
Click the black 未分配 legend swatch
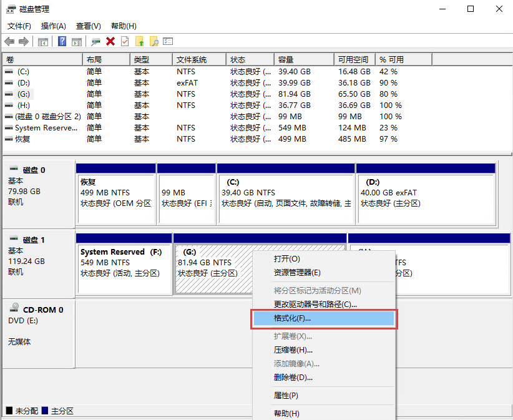pyautogui.click(x=9, y=411)
